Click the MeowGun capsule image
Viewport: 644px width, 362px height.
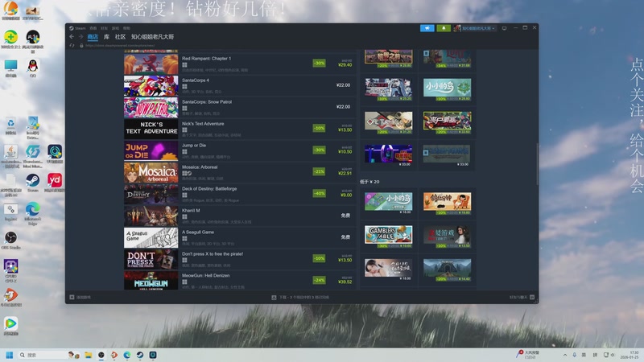151,281
